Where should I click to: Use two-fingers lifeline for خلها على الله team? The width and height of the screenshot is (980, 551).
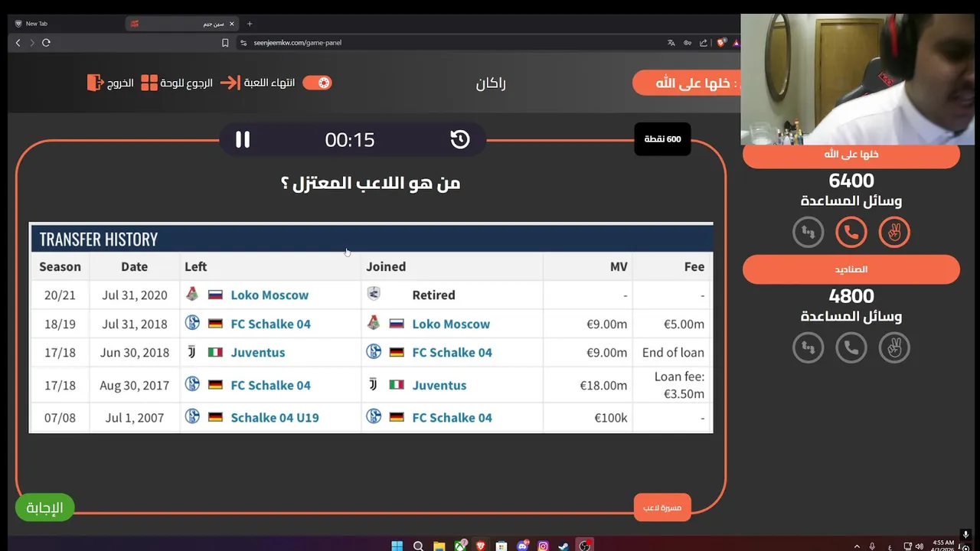point(894,232)
